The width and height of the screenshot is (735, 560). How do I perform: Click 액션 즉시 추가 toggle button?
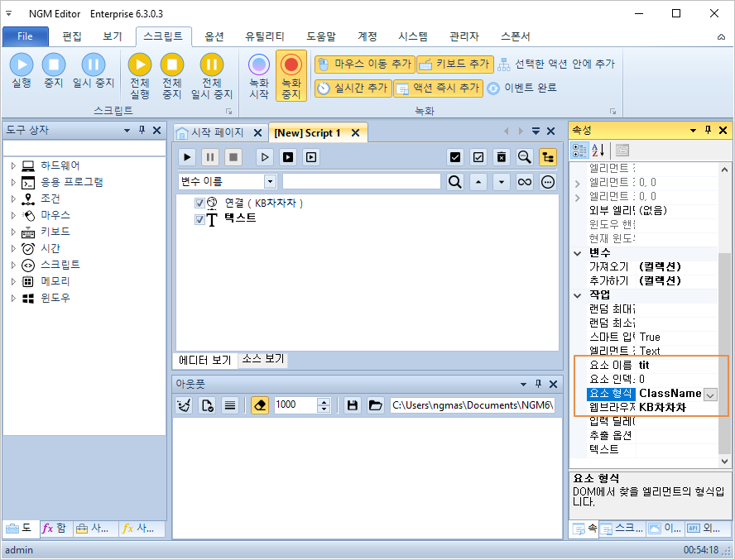(x=438, y=89)
